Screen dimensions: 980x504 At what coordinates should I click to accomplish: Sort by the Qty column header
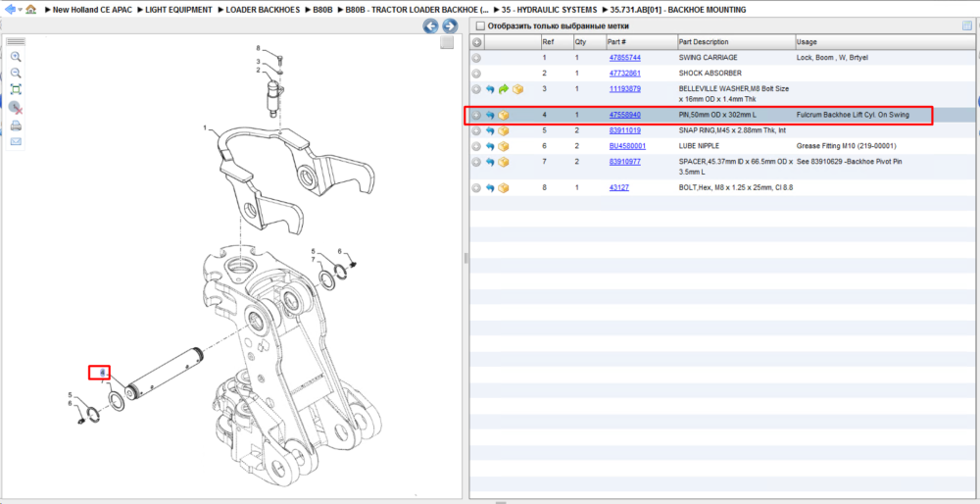(x=589, y=42)
